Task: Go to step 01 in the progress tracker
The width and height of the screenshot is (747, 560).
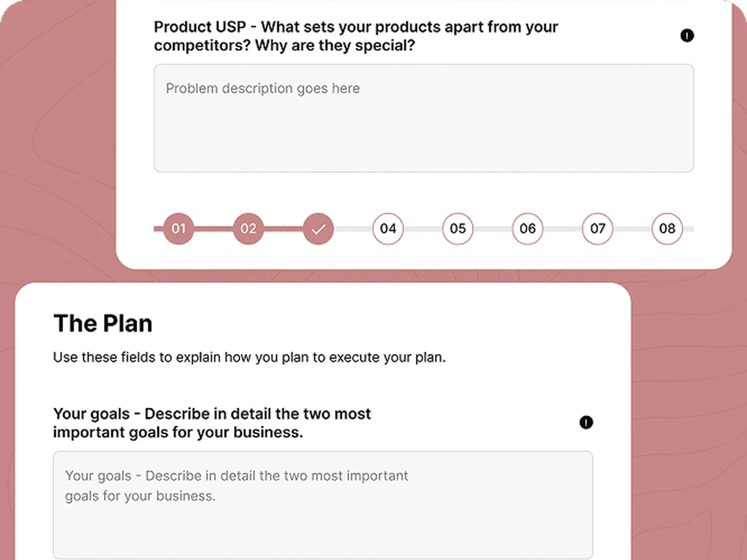Action: (178, 229)
